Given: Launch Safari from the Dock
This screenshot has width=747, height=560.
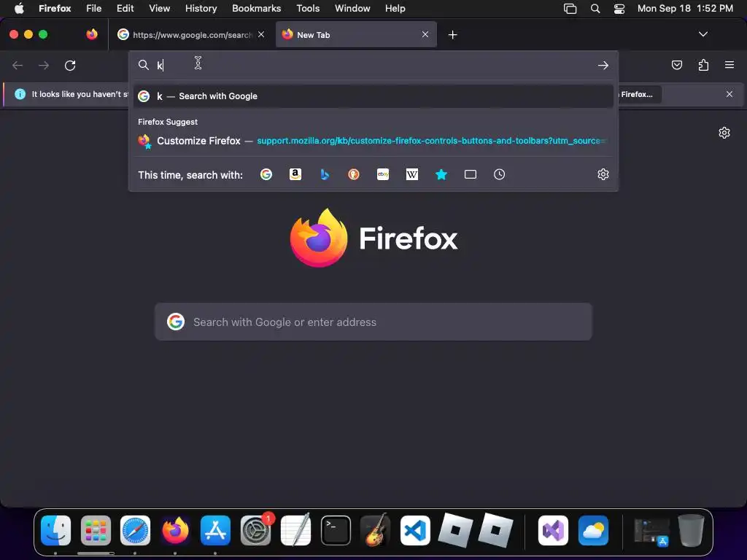Looking at the screenshot, I should (135, 531).
